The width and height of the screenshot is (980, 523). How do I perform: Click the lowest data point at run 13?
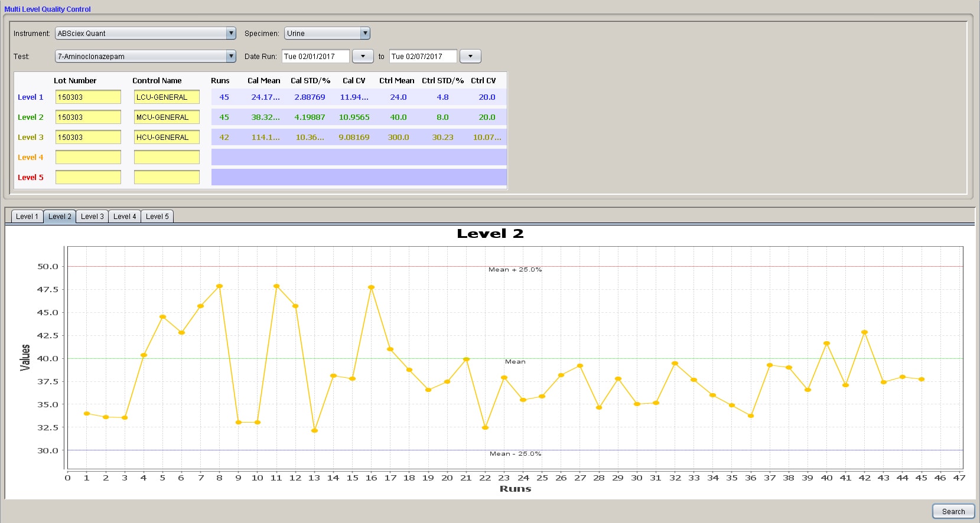[314, 431]
